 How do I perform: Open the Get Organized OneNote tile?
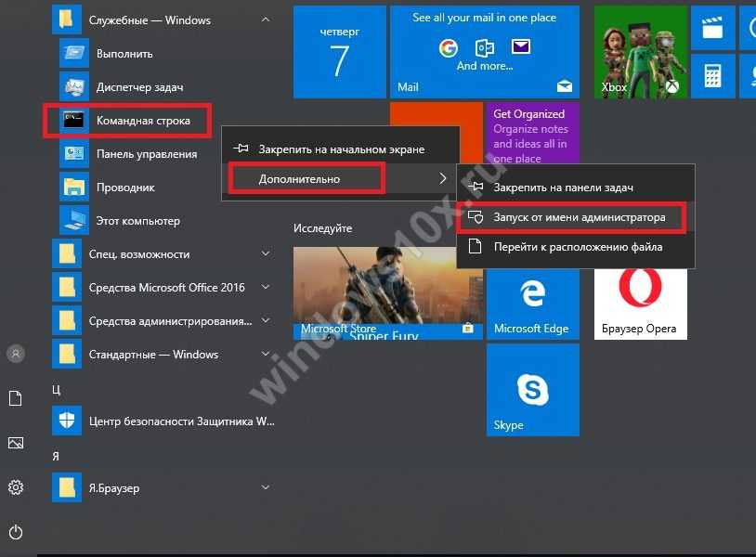pyautogui.click(x=533, y=133)
